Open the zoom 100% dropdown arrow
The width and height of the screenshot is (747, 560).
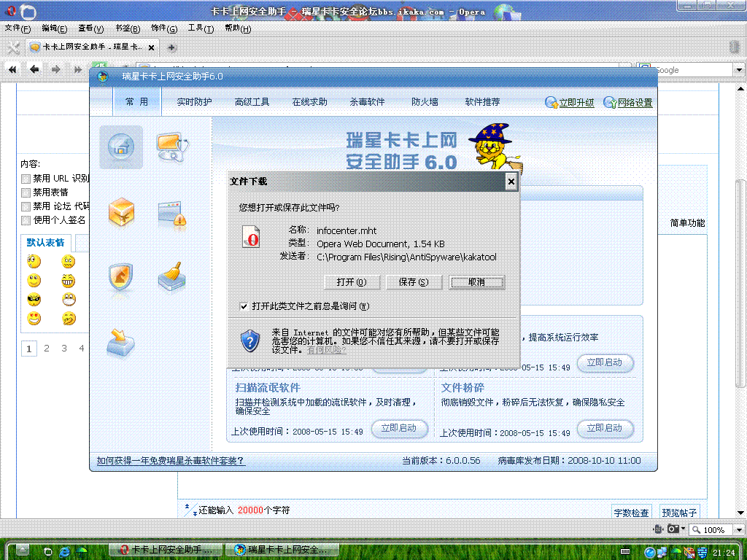pos(739,529)
